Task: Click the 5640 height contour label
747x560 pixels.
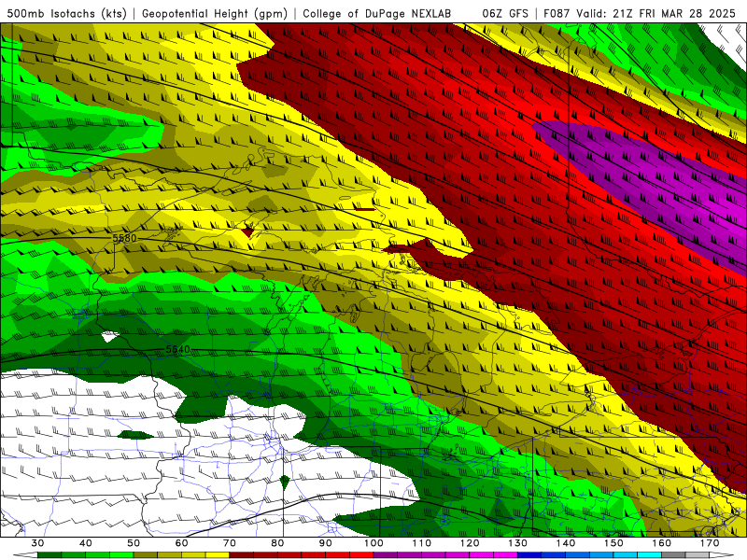Action: (178, 349)
